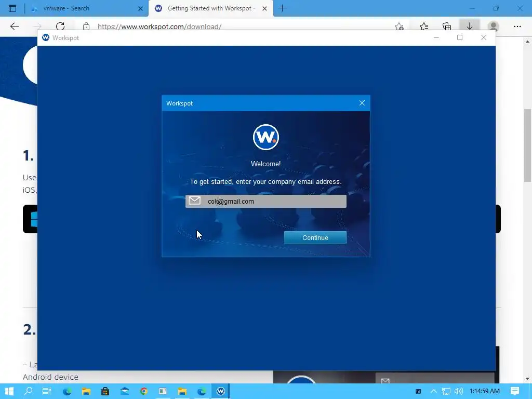532x399 pixels.
Task: Click the URL address bar
Action: click(x=237, y=26)
